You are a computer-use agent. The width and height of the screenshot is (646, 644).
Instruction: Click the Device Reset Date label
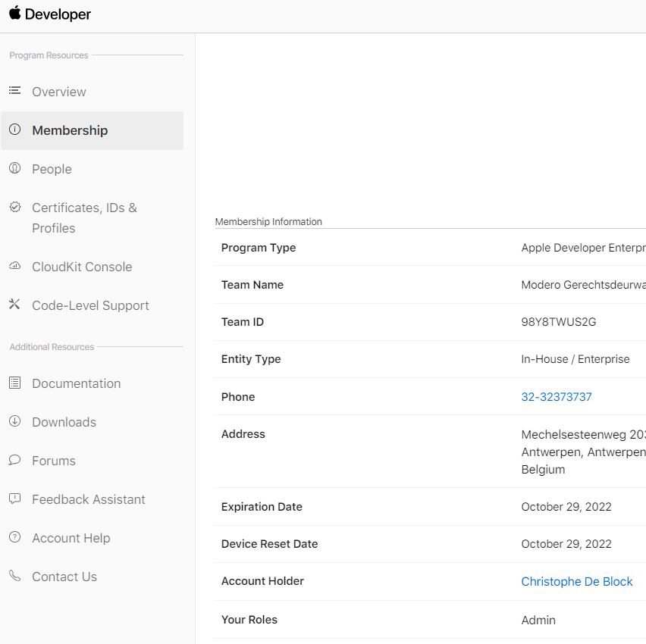[x=269, y=544]
